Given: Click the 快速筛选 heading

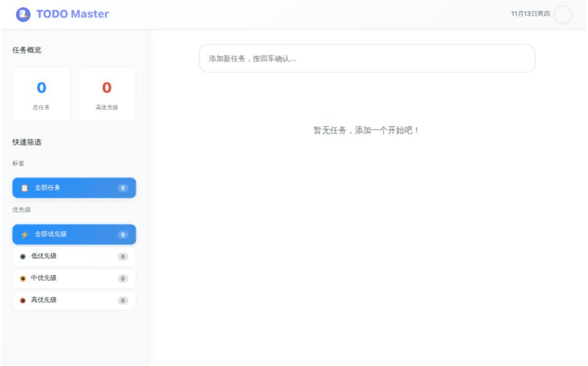Looking at the screenshot, I should click(27, 142).
